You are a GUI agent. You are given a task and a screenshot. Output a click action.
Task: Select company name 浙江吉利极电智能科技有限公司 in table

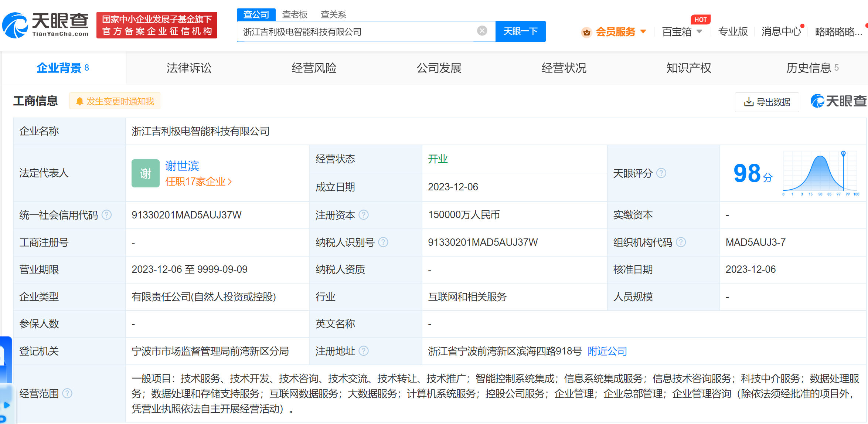click(x=201, y=131)
